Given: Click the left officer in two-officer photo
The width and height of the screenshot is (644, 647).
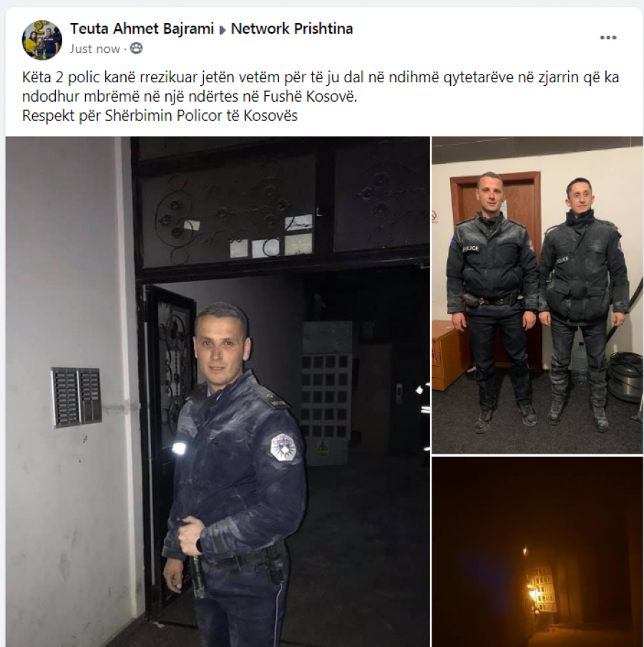Looking at the screenshot, I should tap(492, 302).
